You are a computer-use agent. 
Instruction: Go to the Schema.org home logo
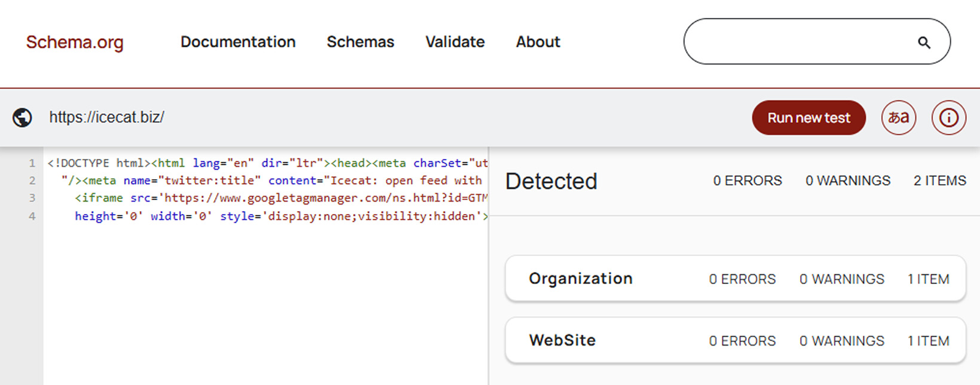pyautogui.click(x=75, y=42)
